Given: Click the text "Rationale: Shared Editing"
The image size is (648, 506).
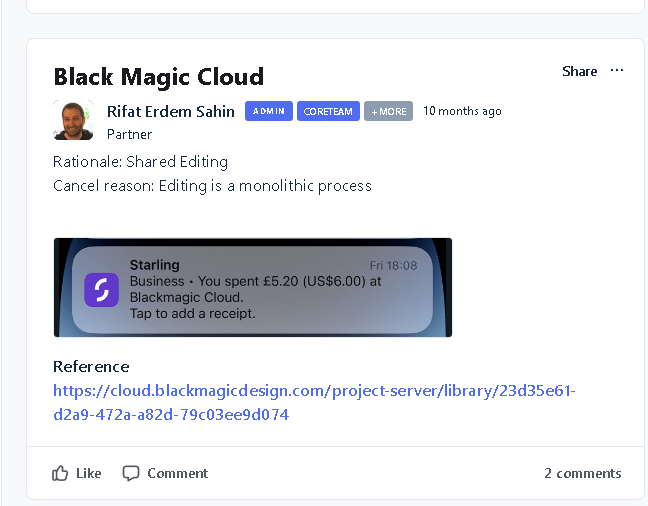Looking at the screenshot, I should (x=141, y=162).
